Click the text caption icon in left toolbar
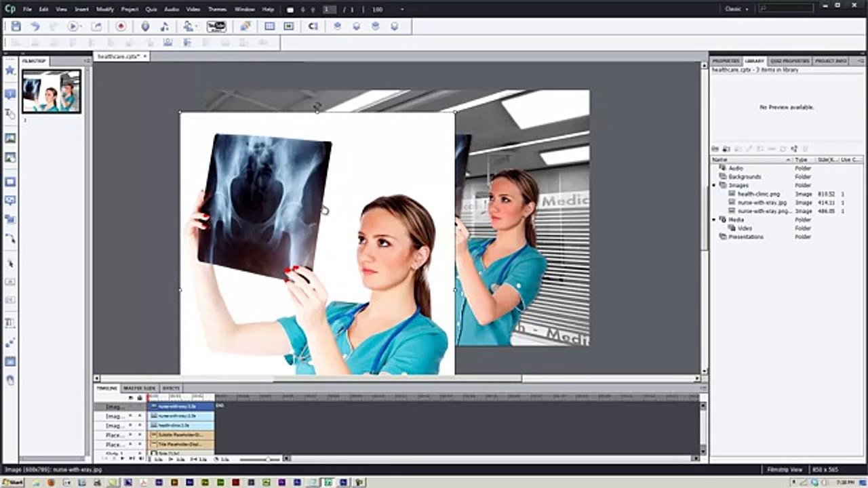The image size is (868, 488). point(10,94)
